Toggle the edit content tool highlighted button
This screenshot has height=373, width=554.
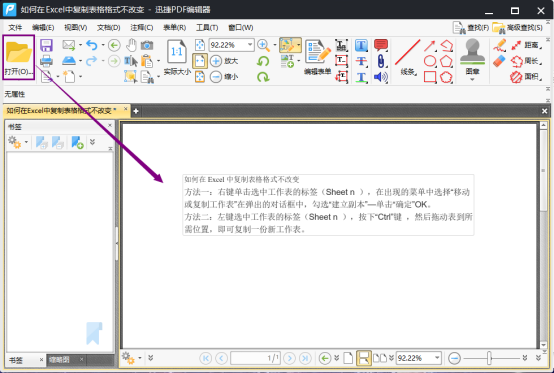tap(290, 45)
